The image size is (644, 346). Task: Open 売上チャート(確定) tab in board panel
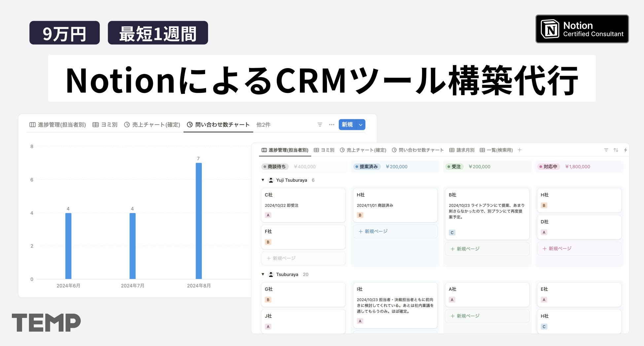pyautogui.click(x=363, y=150)
